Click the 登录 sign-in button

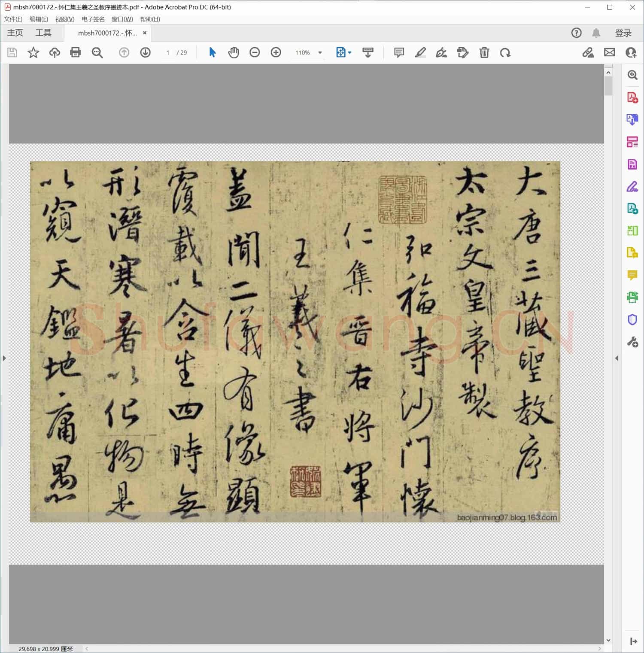click(623, 33)
